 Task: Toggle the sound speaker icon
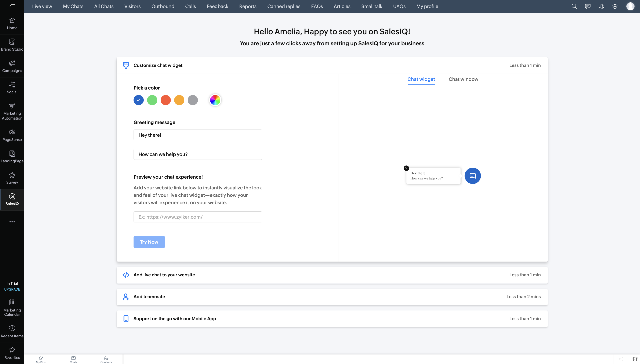[x=601, y=7]
